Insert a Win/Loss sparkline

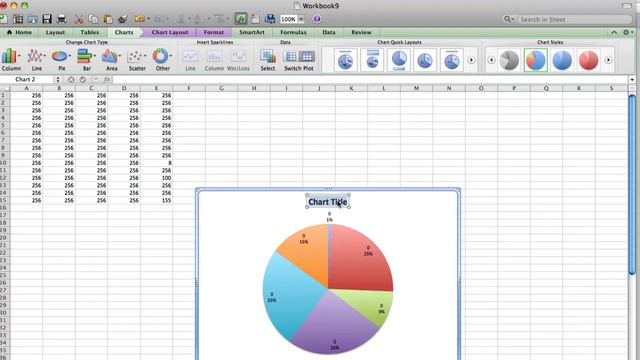pyautogui.click(x=238, y=60)
